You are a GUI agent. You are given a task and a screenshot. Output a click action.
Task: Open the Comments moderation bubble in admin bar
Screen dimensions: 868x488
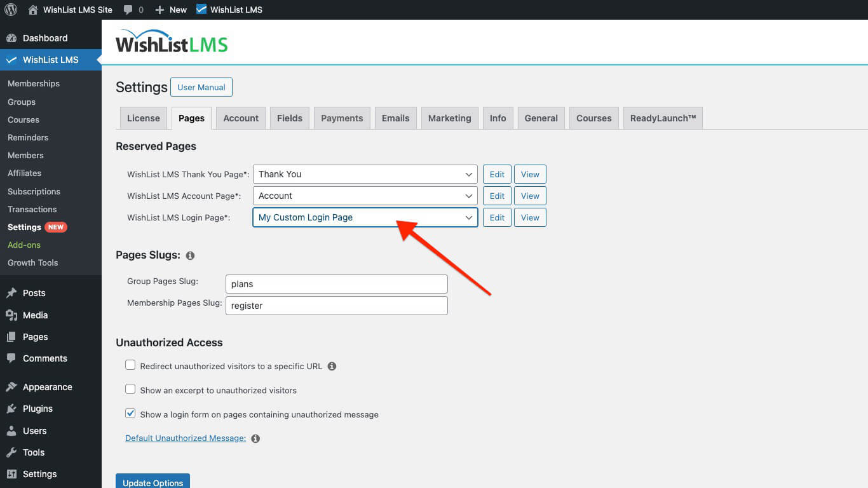tap(130, 10)
